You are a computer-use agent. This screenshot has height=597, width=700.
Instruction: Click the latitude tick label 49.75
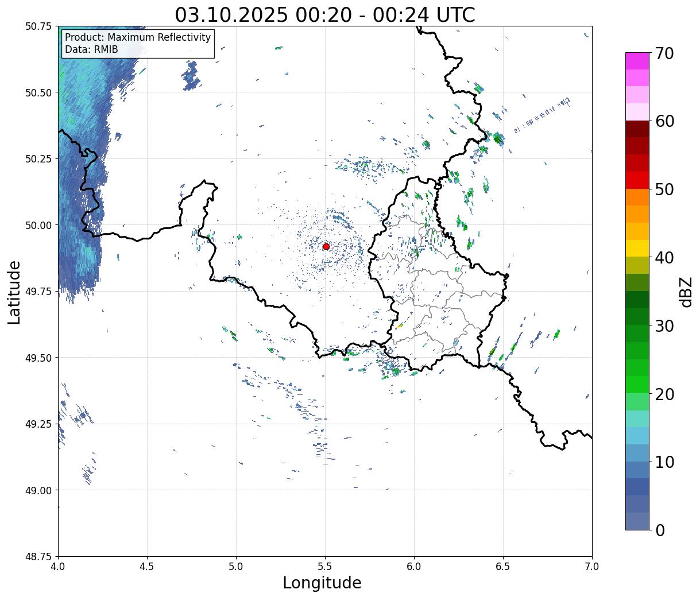38,292
